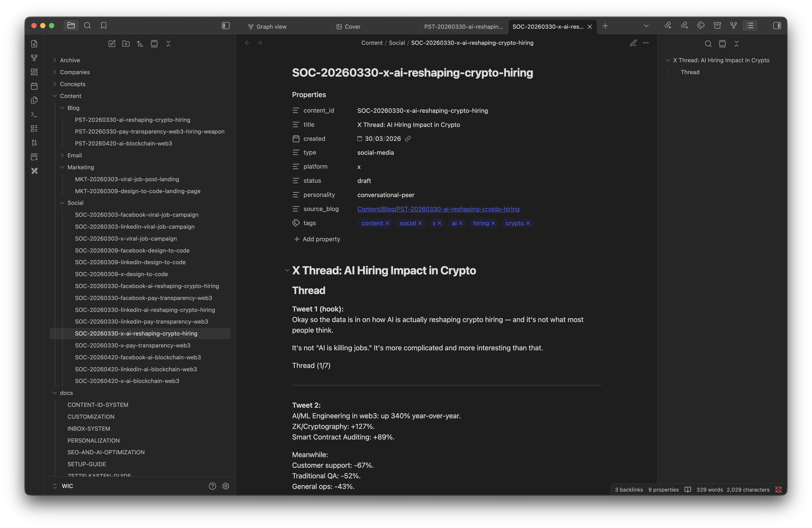812x528 pixels.
Task: Toggle the right sidebar collapse icon
Action: click(777, 26)
